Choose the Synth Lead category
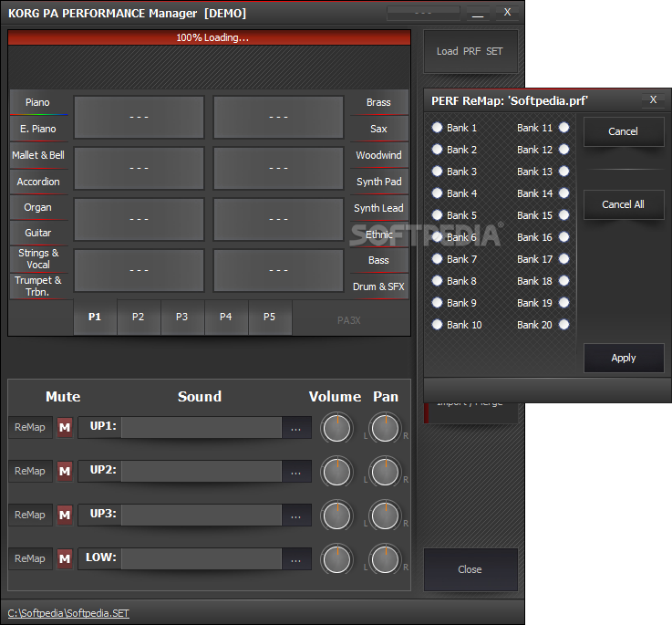The height and width of the screenshot is (625, 672). pos(379,208)
